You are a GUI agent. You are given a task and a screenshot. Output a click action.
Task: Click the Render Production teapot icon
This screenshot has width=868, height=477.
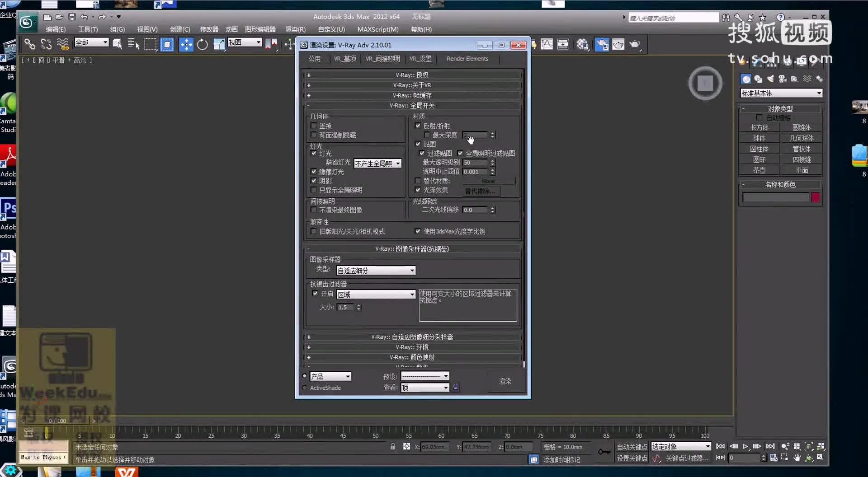[x=635, y=44]
